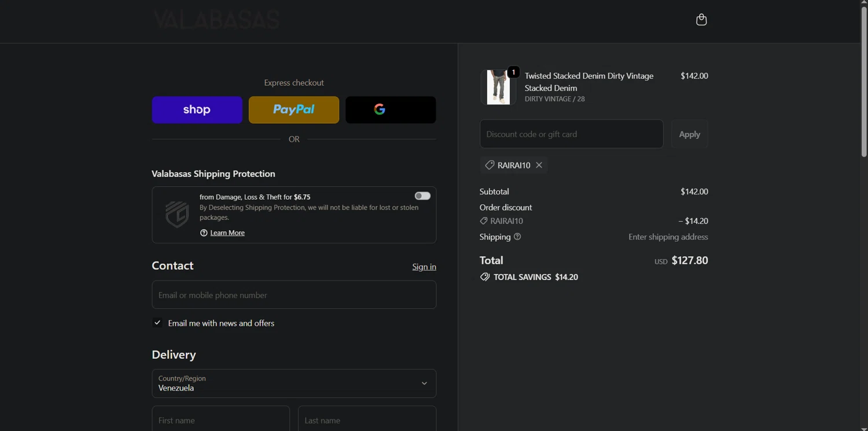Uncheck Email me with news and offers
The width and height of the screenshot is (868, 431).
point(157,323)
